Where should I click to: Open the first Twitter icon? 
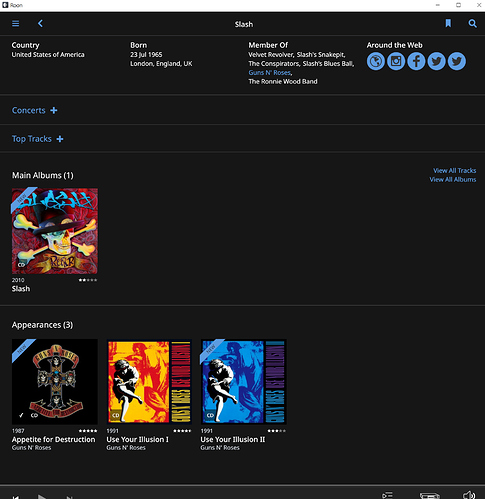click(x=436, y=61)
